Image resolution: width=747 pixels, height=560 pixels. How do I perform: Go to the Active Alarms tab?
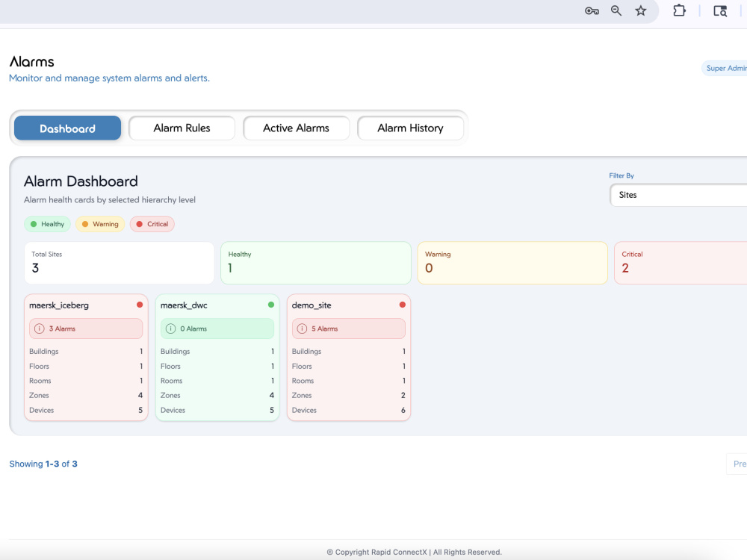coord(297,128)
